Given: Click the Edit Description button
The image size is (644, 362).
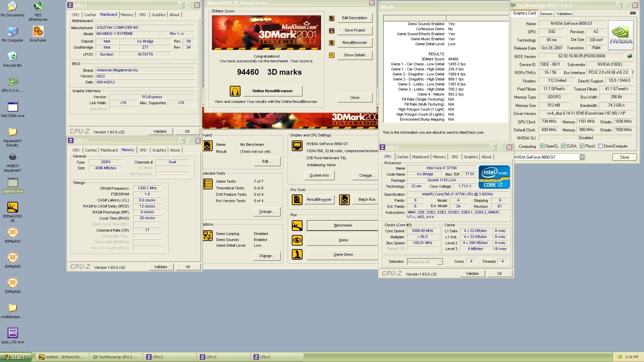Looking at the screenshot, I should [355, 18].
